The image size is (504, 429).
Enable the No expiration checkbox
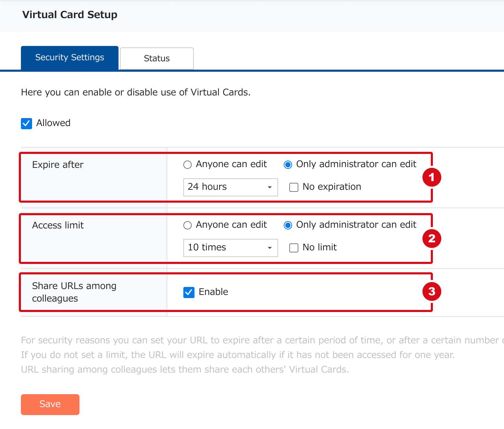(x=294, y=187)
